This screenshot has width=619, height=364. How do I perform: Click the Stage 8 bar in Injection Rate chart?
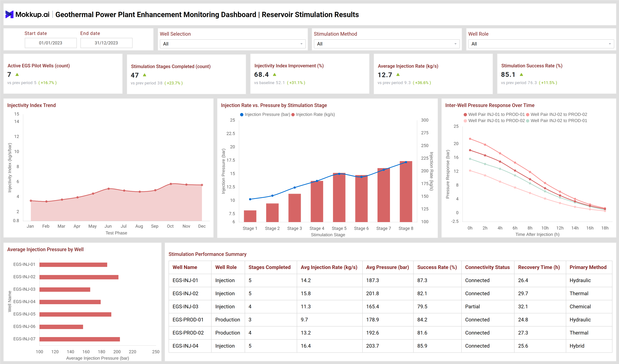coord(406,192)
